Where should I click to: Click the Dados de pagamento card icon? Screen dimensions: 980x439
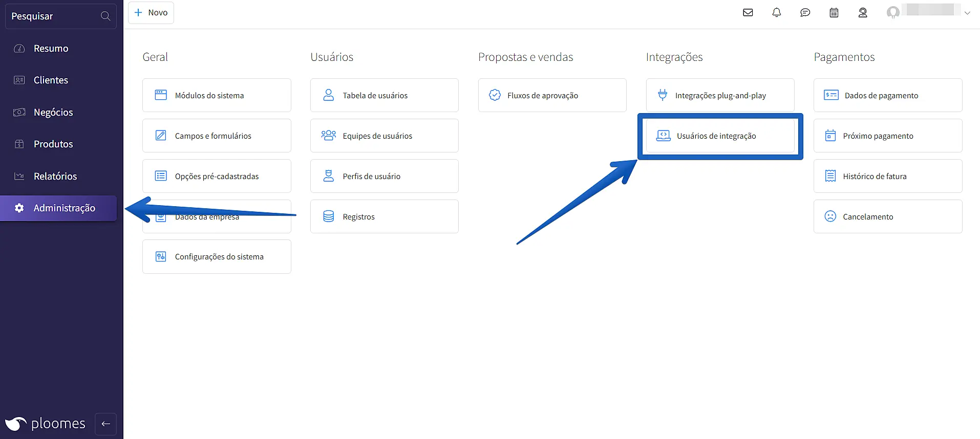click(x=831, y=95)
